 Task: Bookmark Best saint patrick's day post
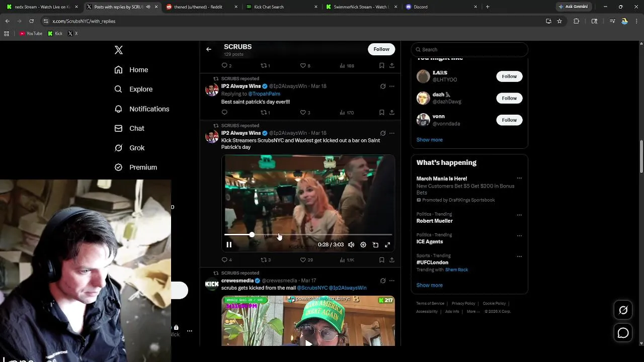[382, 113]
